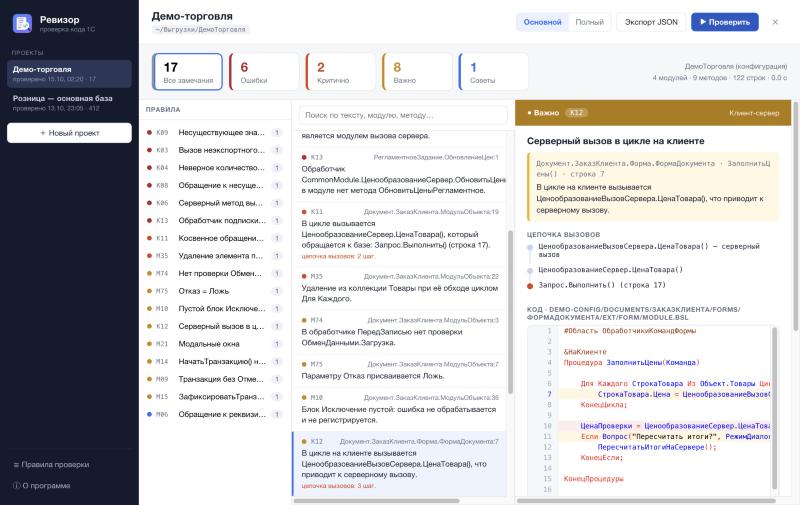Open K12 finding in ФормаДокумента:7
The image size is (800, 505).
[399, 464]
